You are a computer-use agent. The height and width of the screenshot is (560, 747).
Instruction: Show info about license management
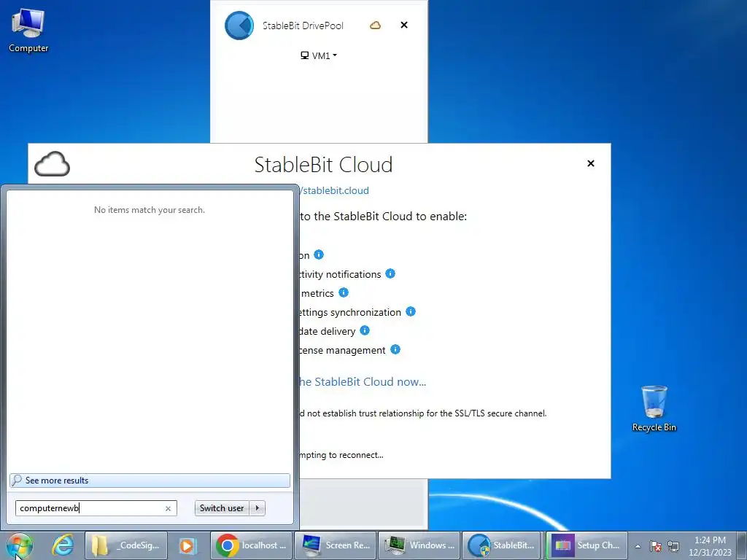395,349
